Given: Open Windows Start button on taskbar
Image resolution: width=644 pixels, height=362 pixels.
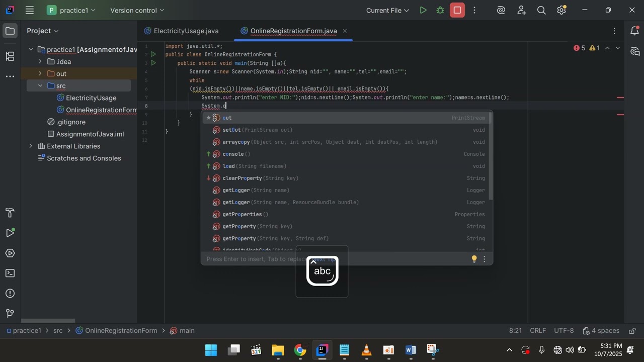Looking at the screenshot, I should click(x=211, y=350).
